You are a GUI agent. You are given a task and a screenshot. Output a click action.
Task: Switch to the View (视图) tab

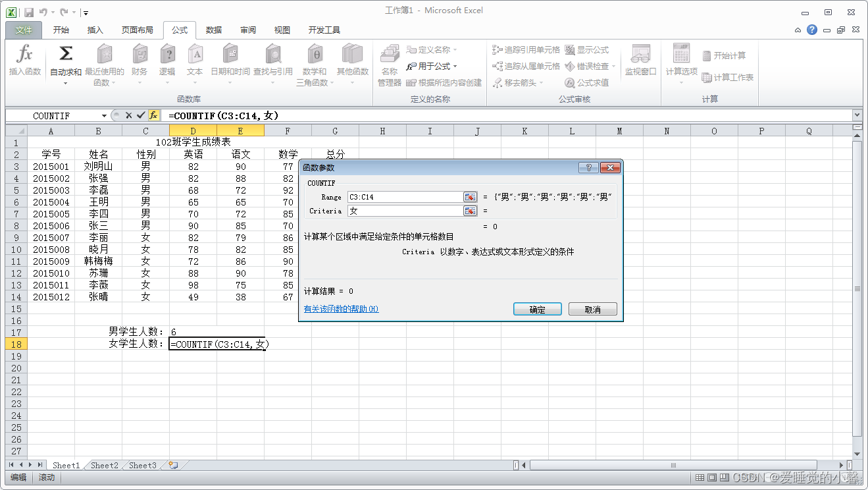[x=282, y=30]
